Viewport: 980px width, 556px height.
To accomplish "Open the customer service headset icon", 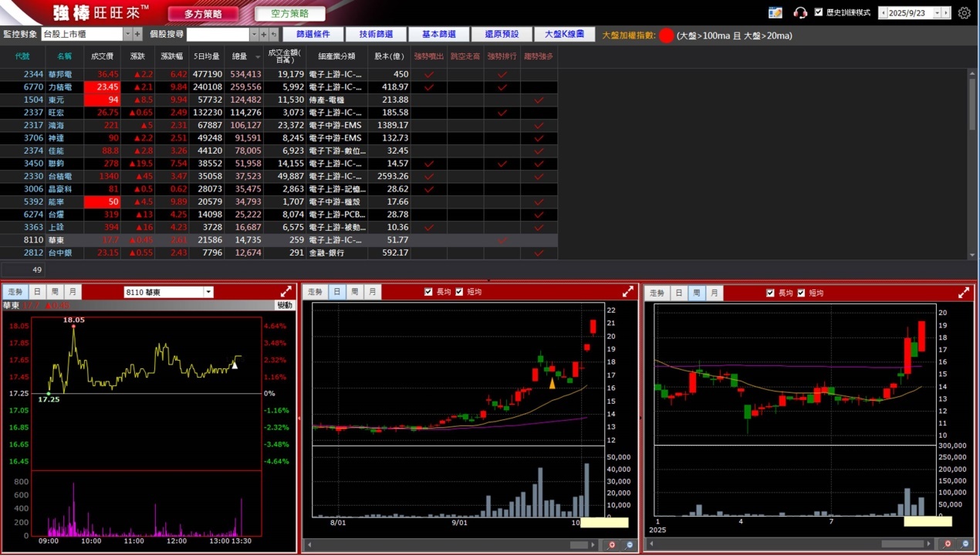I will pos(800,13).
